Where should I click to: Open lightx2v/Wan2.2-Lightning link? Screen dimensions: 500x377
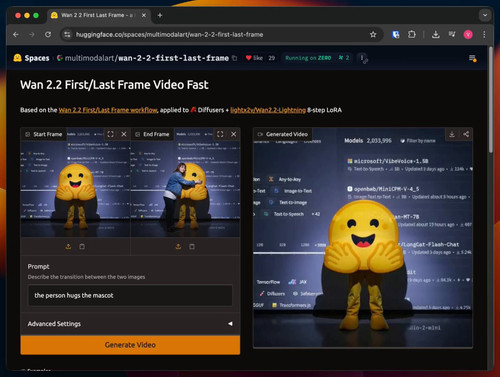tap(268, 110)
